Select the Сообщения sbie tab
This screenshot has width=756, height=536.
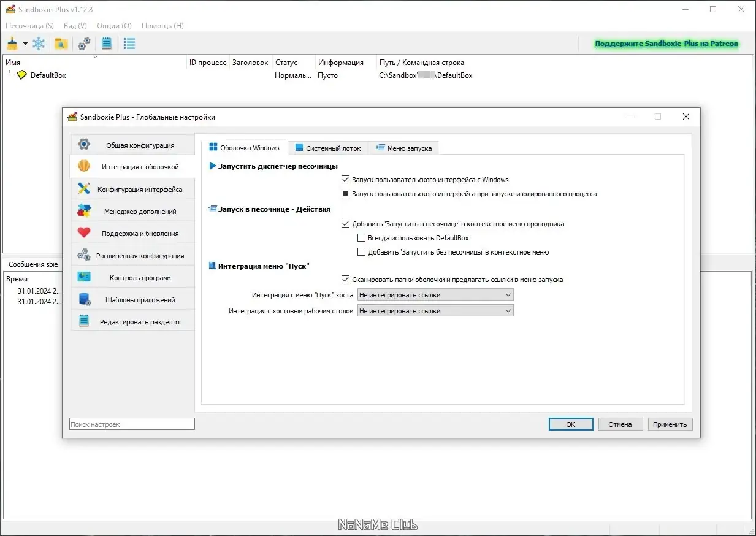33,264
